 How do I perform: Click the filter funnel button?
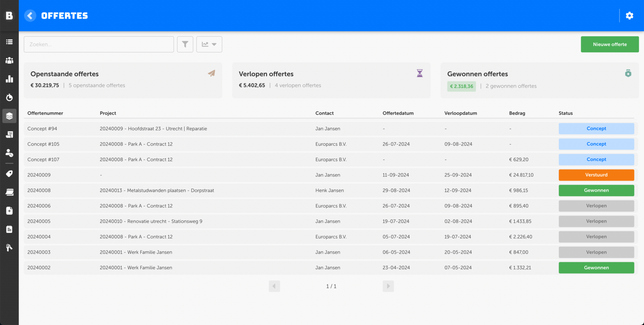tap(185, 44)
